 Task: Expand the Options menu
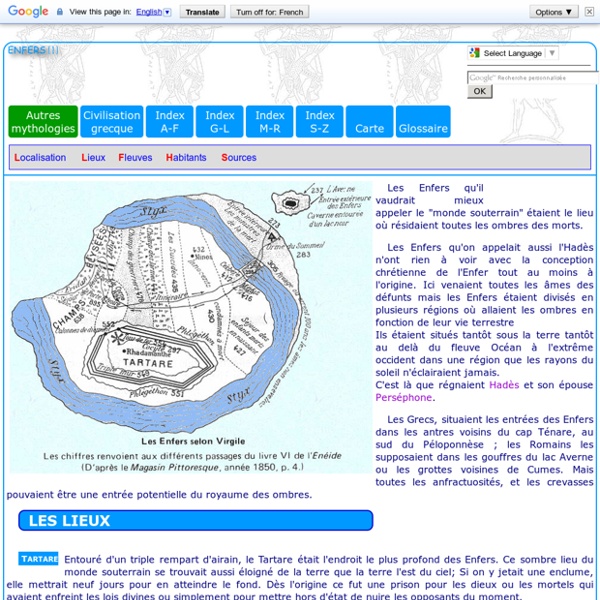click(x=555, y=12)
